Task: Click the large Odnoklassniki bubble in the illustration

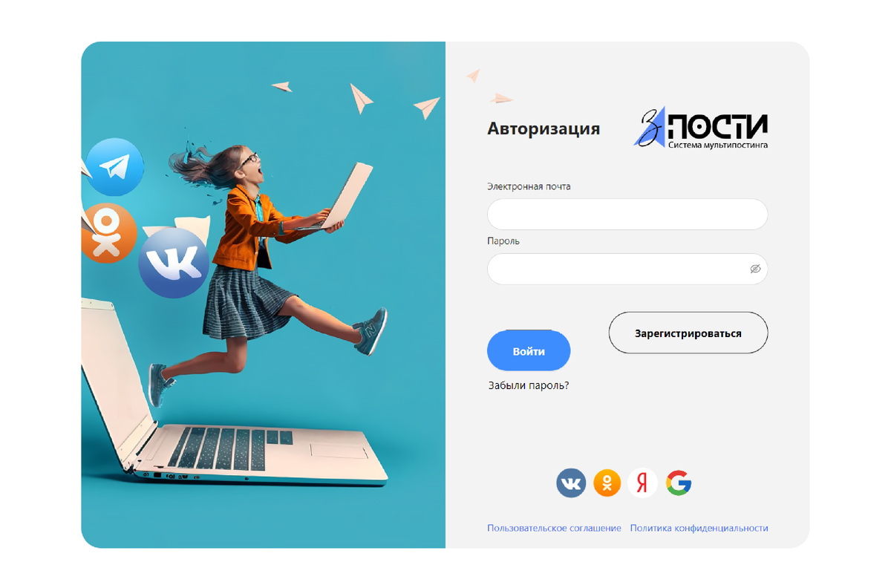Action: [x=108, y=233]
